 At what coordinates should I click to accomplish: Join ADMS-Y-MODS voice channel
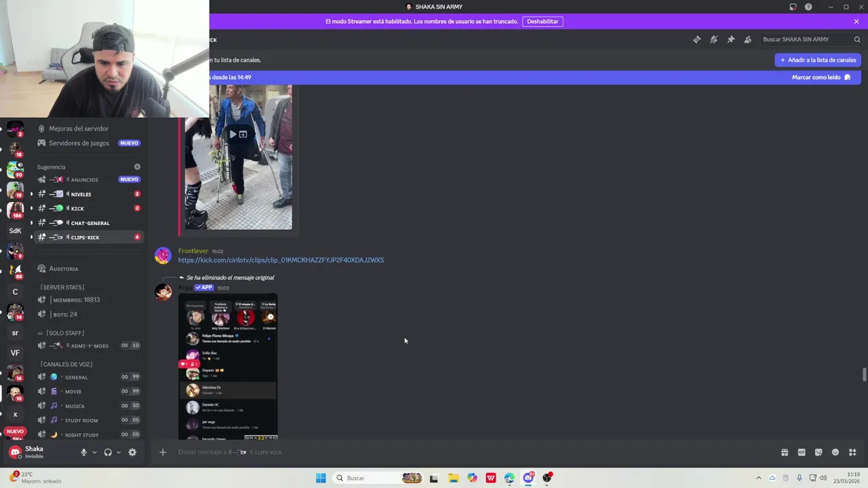tap(88, 345)
